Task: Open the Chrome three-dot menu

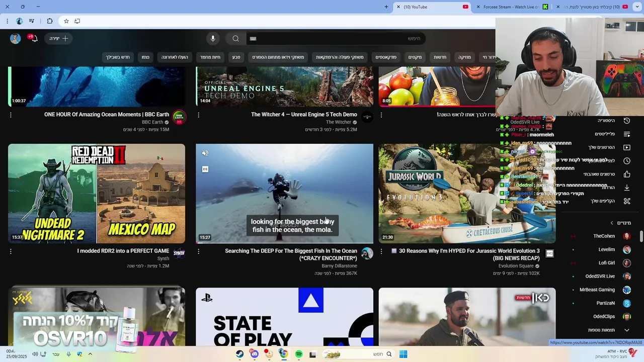Action: click(x=7, y=21)
